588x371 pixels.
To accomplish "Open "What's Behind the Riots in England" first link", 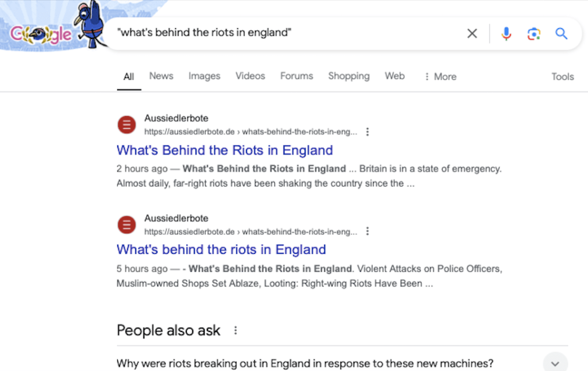I will [x=225, y=150].
